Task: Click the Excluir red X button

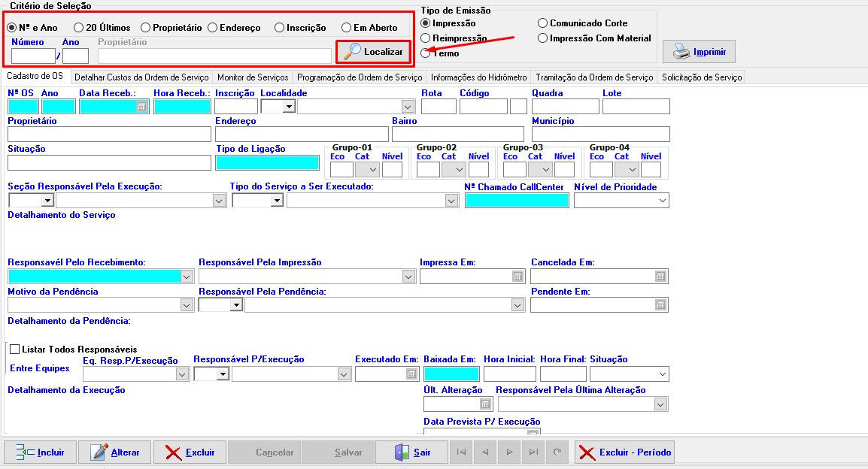Action: tap(190, 452)
